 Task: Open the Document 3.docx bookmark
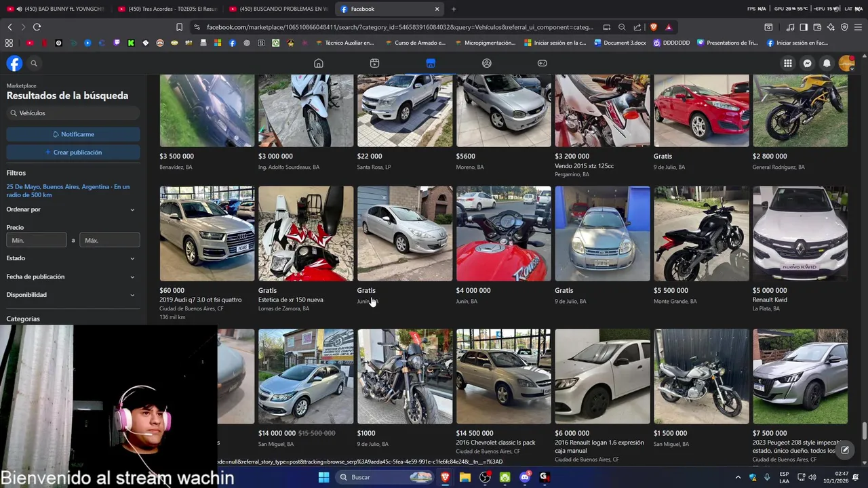[620, 43]
